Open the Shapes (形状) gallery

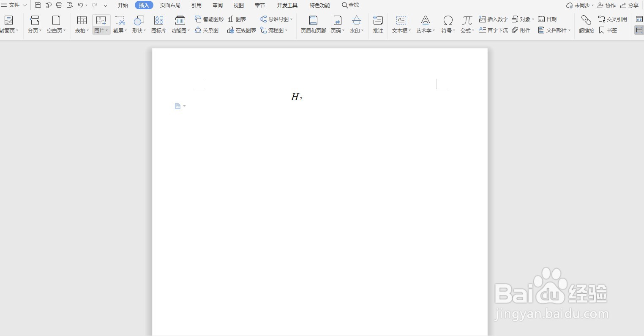(139, 25)
